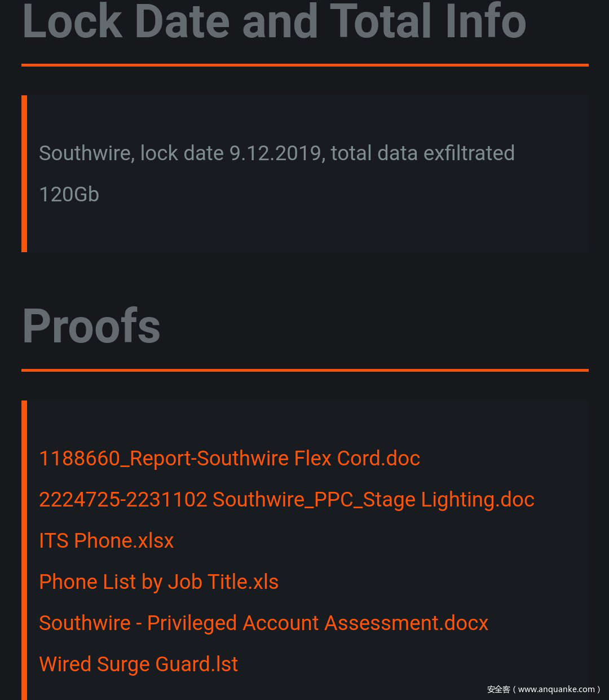Click the orange divider under Lock Date heading
Screen dimensions: 609x700
click(304, 65)
